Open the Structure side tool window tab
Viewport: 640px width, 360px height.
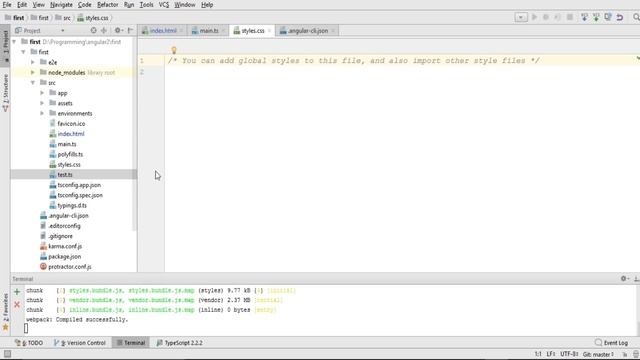point(5,93)
